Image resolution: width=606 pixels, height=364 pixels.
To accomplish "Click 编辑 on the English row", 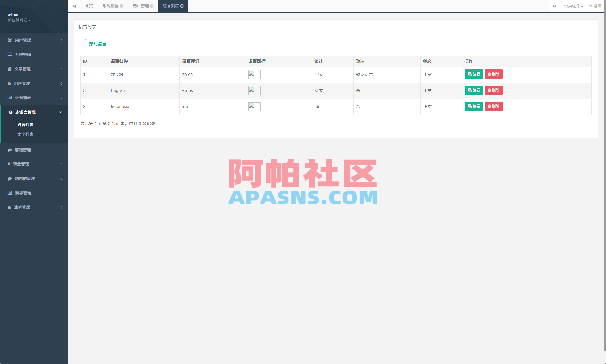I will (x=474, y=90).
